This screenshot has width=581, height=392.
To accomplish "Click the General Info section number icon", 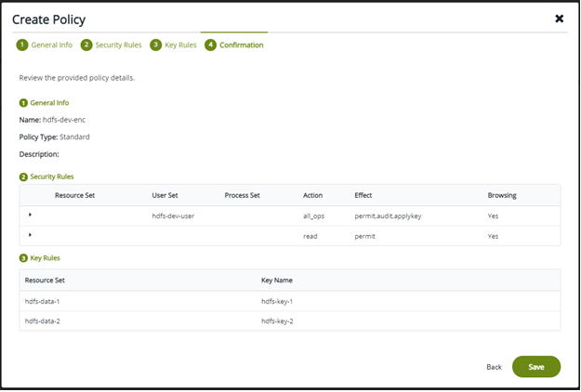I will [x=23, y=103].
